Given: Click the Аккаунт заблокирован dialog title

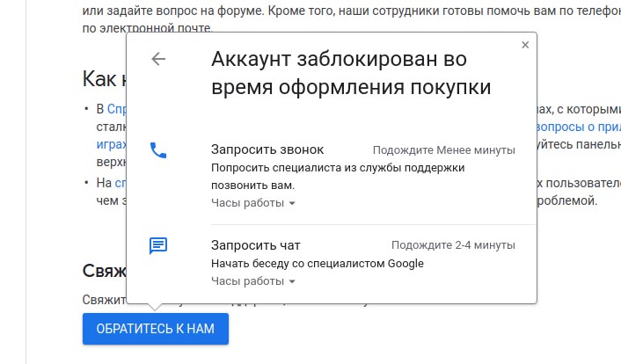Looking at the screenshot, I should [351, 73].
